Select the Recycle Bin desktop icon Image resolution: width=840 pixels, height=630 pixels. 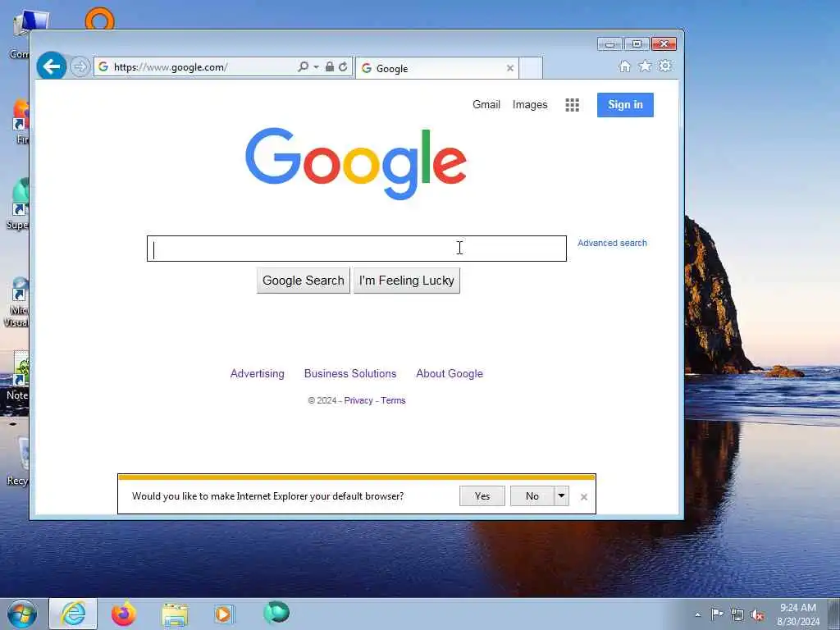coord(17,461)
